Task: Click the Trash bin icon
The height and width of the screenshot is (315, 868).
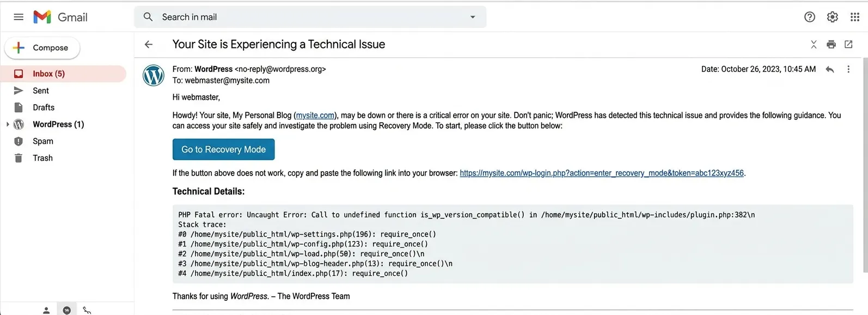Action: coord(19,158)
